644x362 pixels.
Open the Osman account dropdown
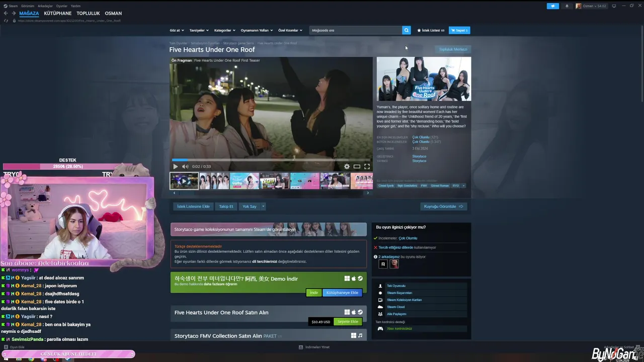pos(592,6)
